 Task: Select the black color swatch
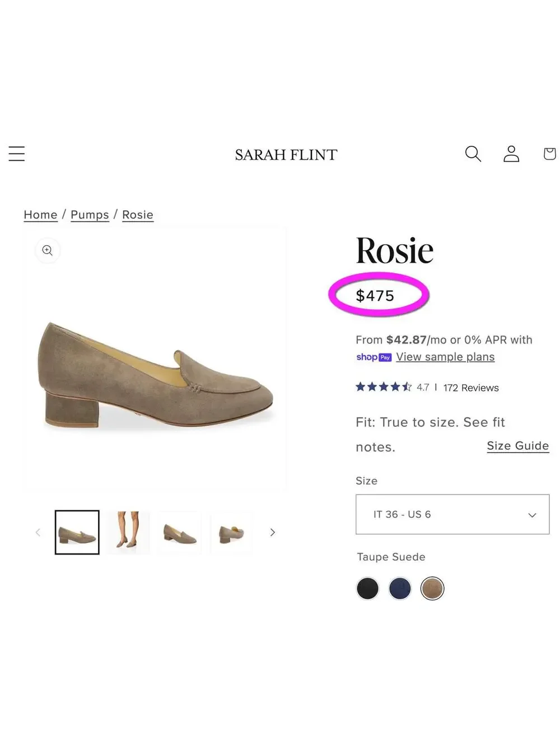tap(367, 589)
